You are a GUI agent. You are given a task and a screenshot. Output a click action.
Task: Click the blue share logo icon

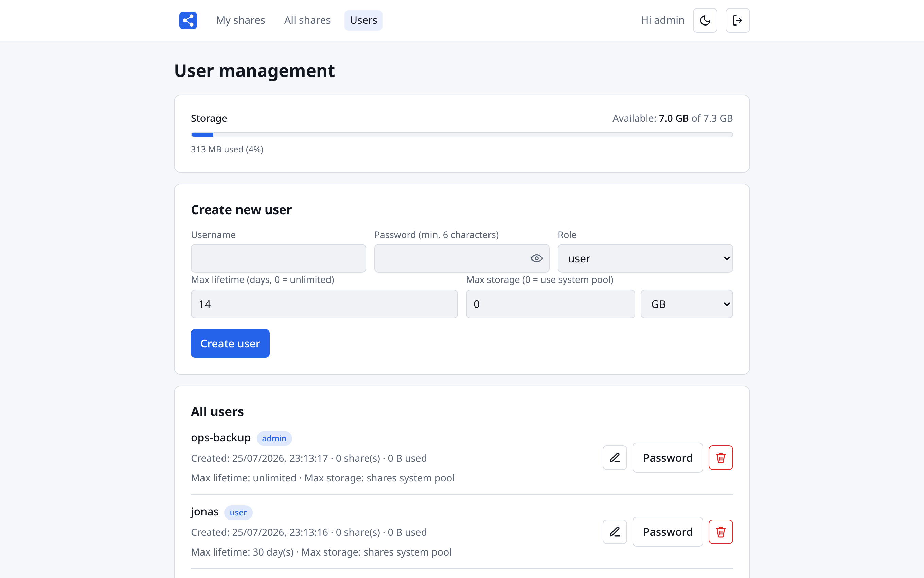pyautogui.click(x=188, y=20)
